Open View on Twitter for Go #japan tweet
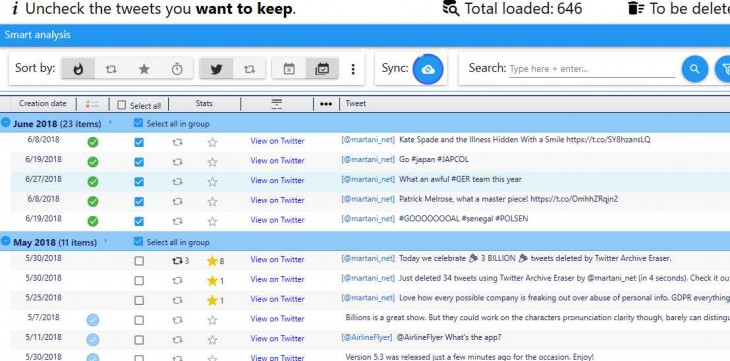The height and width of the screenshot is (361, 730). pos(277,160)
